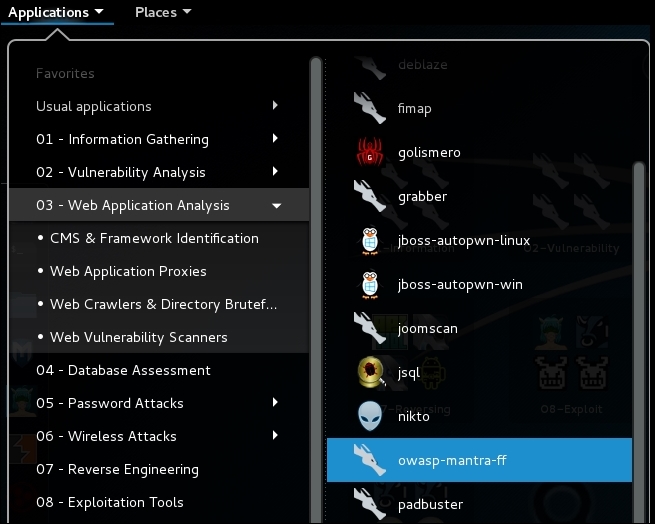
Task: Select 05 - Password Attacks category
Action: [159, 403]
